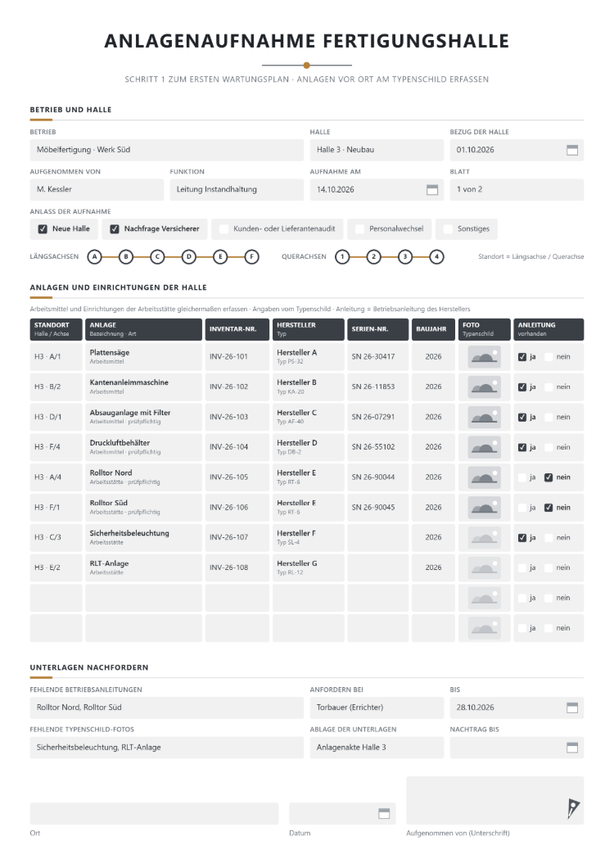
Task: Uncheck 'nein' for Rolltor Süd Anleitung
Action: [549, 508]
